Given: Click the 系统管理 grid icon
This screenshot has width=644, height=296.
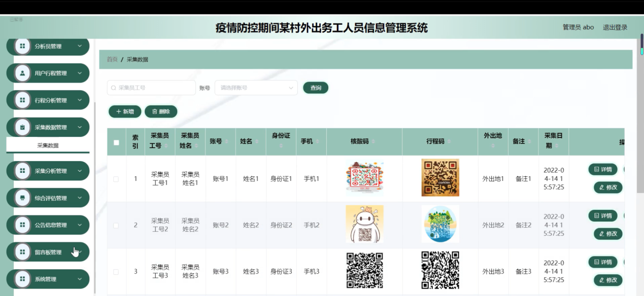Looking at the screenshot, I should point(22,279).
